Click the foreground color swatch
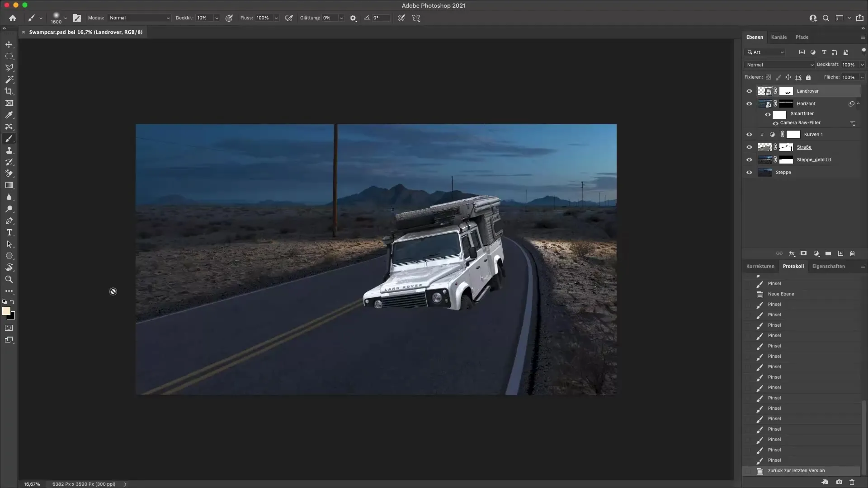 [6, 311]
